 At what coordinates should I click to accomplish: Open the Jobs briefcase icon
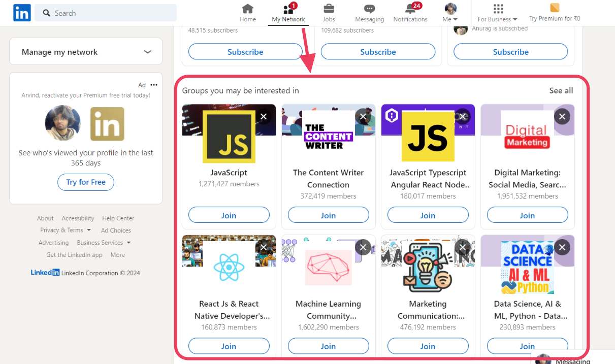(329, 9)
